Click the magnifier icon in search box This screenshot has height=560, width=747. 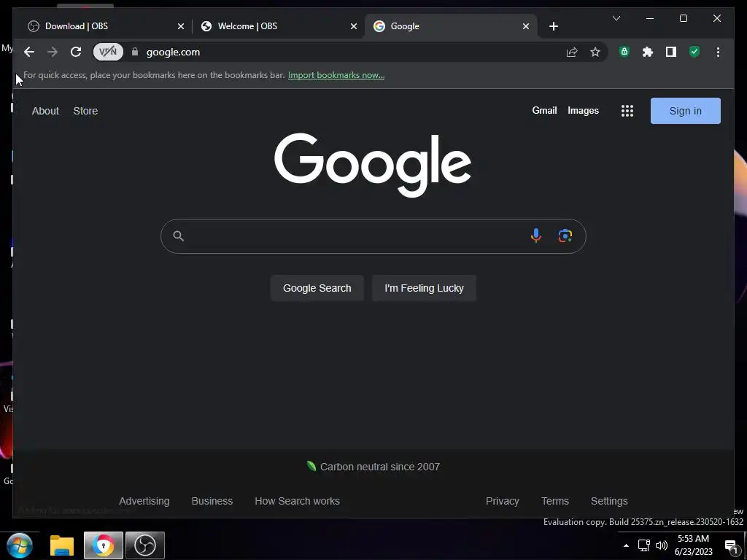click(178, 236)
